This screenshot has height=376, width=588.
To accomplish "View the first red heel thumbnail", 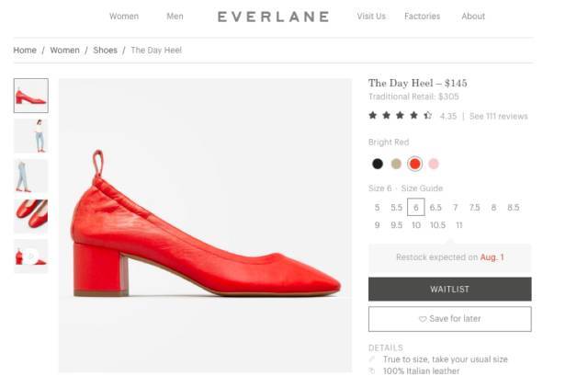I will coord(30,96).
